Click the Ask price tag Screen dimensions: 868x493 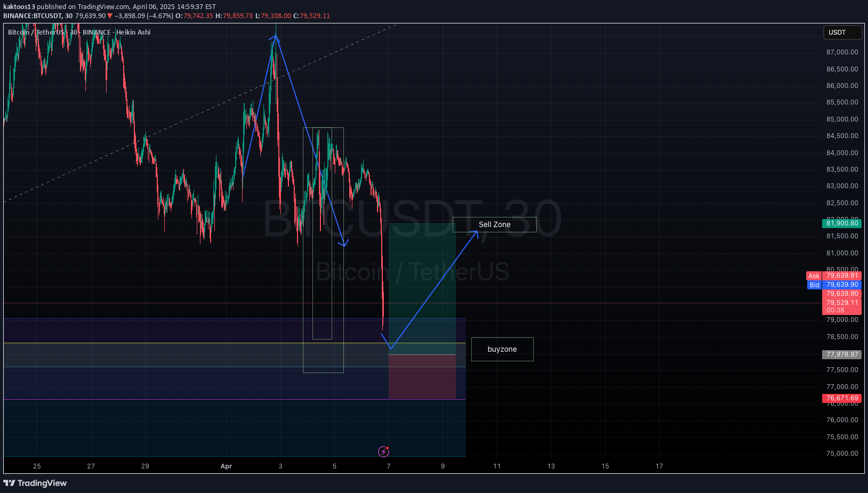[x=814, y=276]
